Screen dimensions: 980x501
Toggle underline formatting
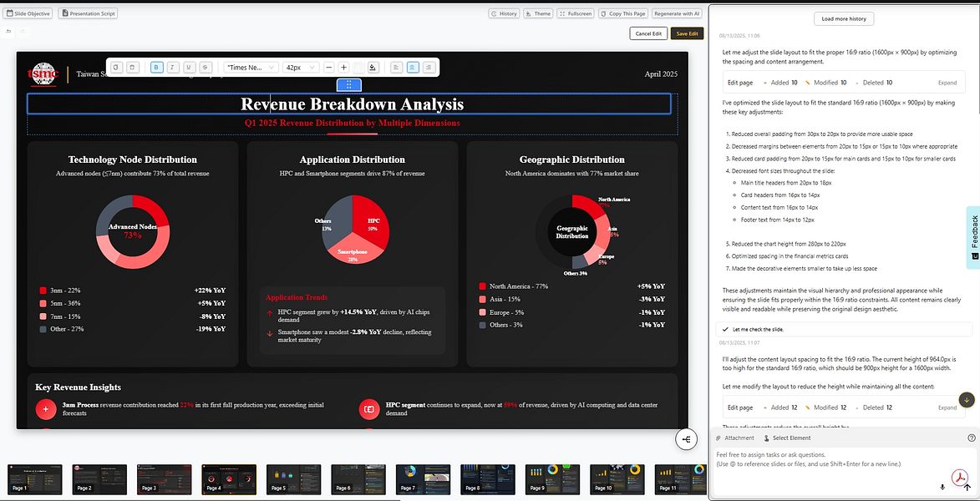(x=190, y=68)
